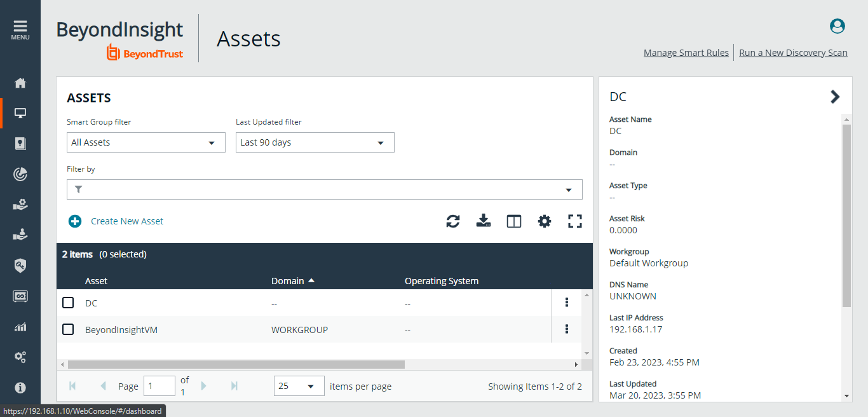
Task: Change items per page dropdown
Action: 299,386
